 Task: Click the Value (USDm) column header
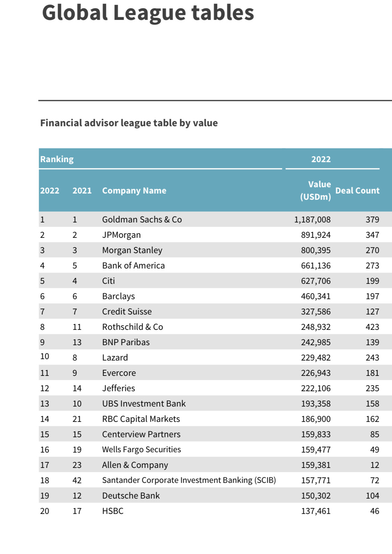(316, 190)
